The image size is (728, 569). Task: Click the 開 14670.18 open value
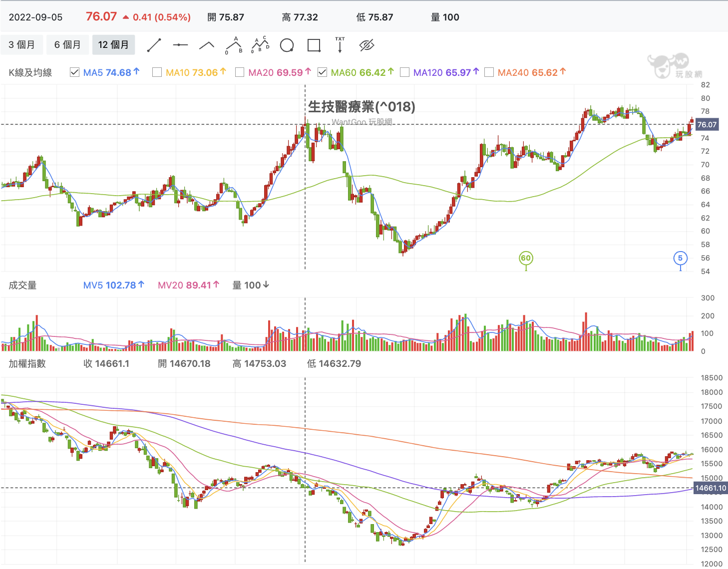pyautogui.click(x=184, y=363)
